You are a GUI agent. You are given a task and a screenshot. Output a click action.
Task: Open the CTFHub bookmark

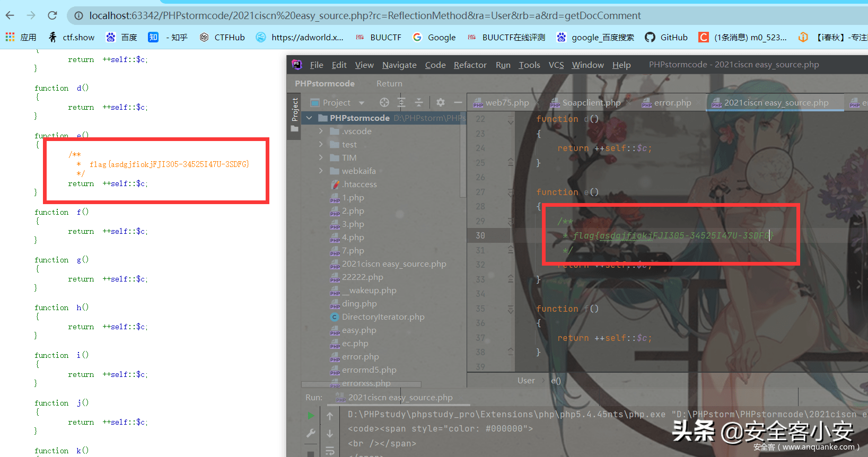(222, 37)
